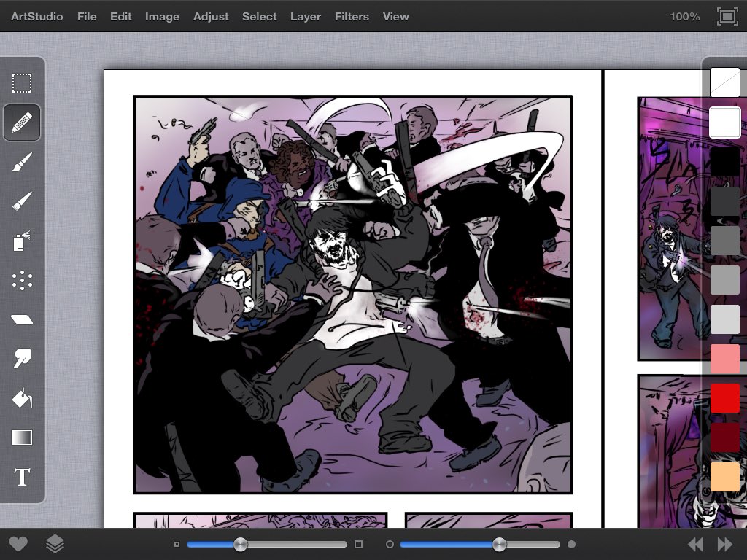Screen dimensions: 747x560
Task: Pick the lightest gray color swatch
Action: (x=725, y=319)
